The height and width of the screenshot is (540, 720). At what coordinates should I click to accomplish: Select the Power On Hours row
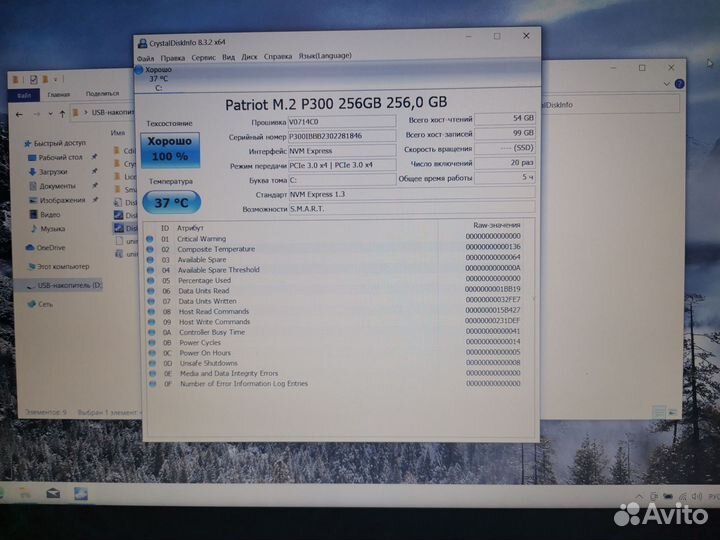[334, 353]
